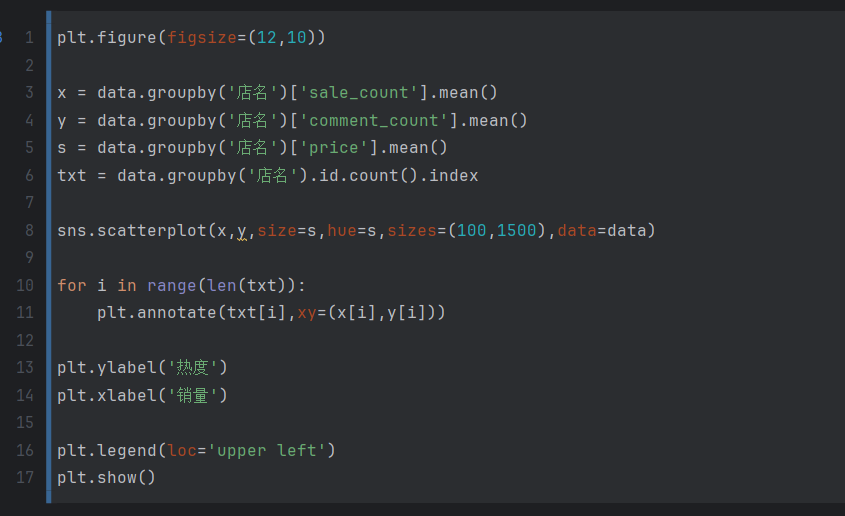Click the annotate method on line 11
This screenshot has height=516, width=845.
(171, 313)
